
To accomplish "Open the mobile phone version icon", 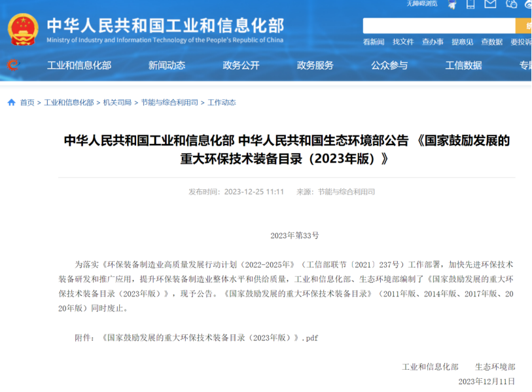I will tap(470, 5).
